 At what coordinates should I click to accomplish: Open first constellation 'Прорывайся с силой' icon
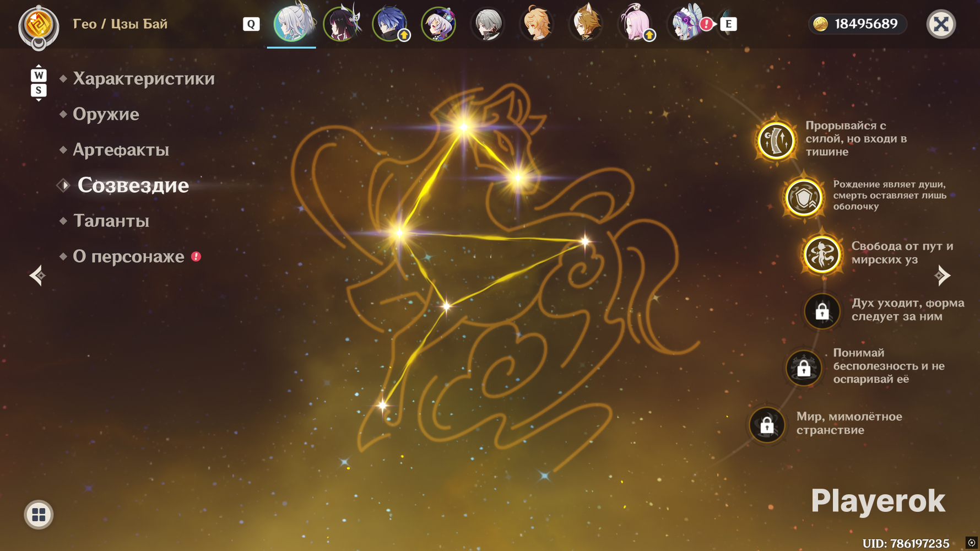click(x=776, y=141)
